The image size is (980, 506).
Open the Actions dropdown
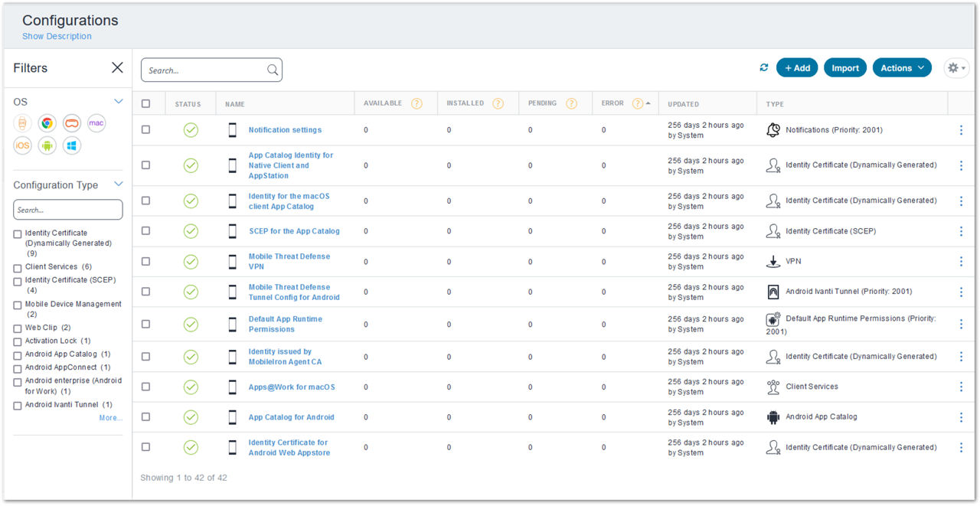click(x=902, y=67)
